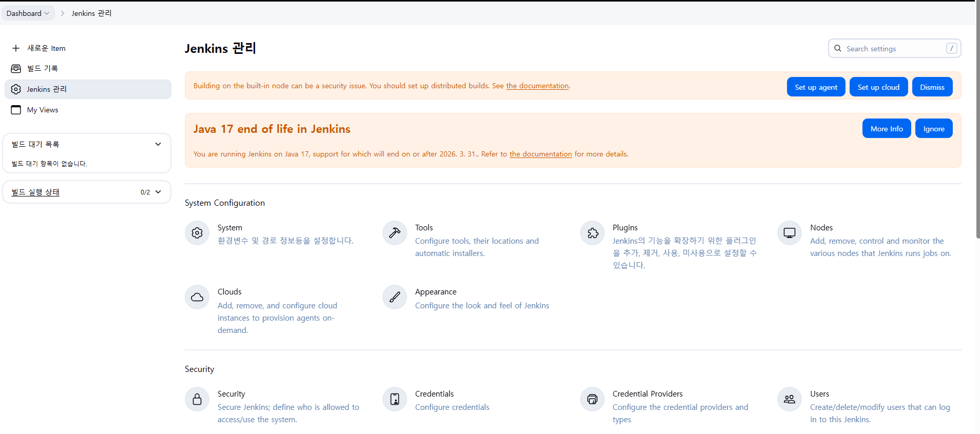Open the Clouds configuration link
This screenshot has width=980, height=434.
pos(229,291)
